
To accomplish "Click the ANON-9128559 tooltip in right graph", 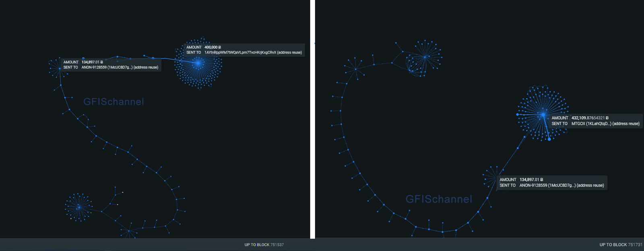I will pos(552,183).
